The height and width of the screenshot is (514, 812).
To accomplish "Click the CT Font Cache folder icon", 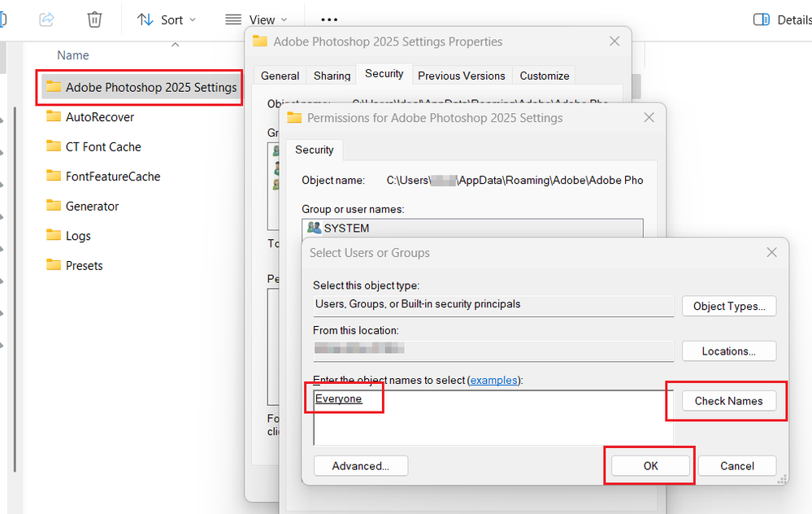I will [54, 146].
